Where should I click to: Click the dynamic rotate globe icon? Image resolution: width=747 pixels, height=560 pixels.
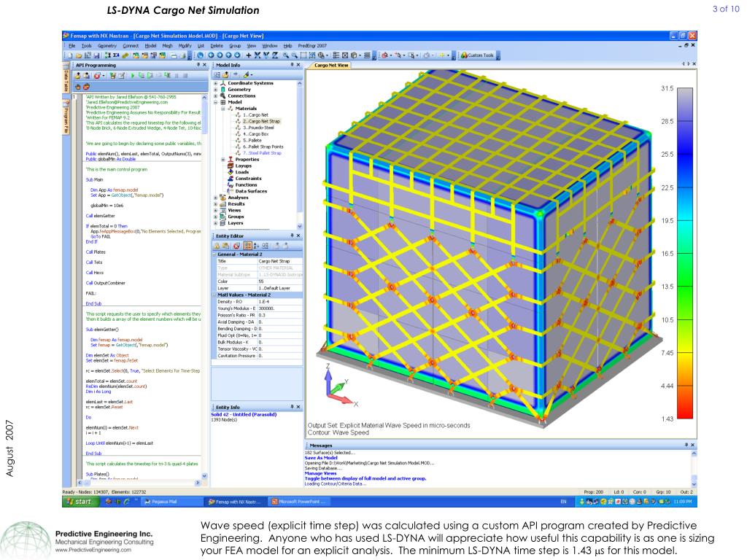pos(200,55)
